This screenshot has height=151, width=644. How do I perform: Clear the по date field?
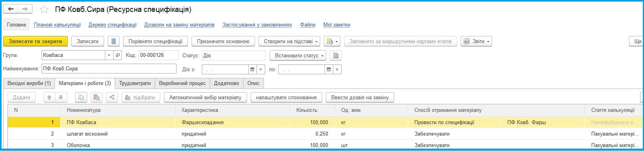click(x=337, y=70)
